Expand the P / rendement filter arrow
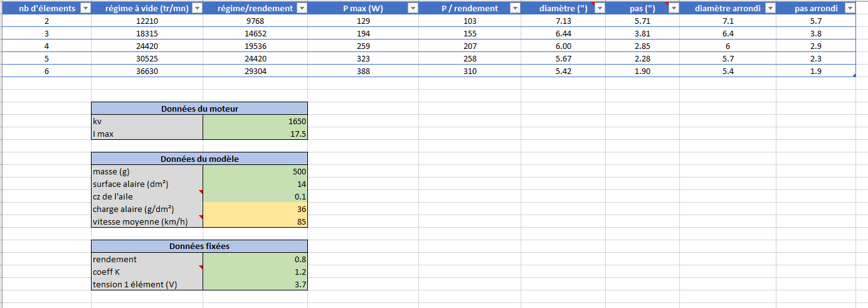The image size is (868, 308). pyautogui.click(x=514, y=8)
